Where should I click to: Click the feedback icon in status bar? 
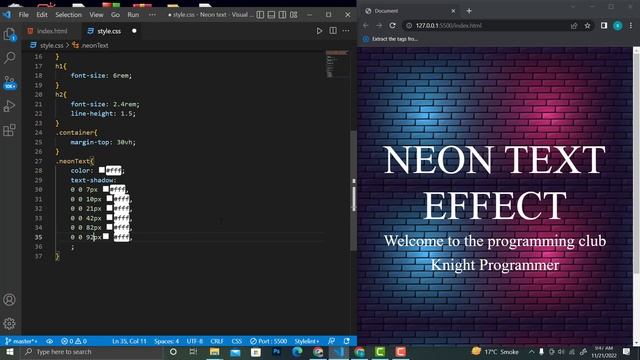click(331, 341)
